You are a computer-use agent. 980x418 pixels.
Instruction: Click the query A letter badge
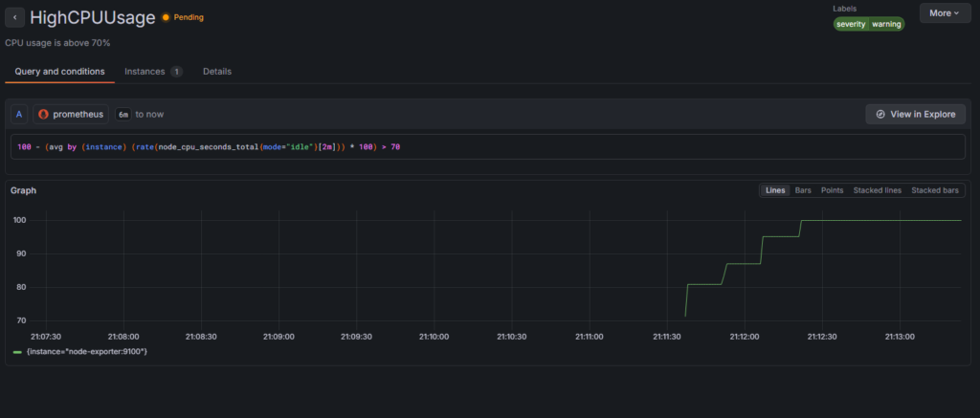[19, 114]
